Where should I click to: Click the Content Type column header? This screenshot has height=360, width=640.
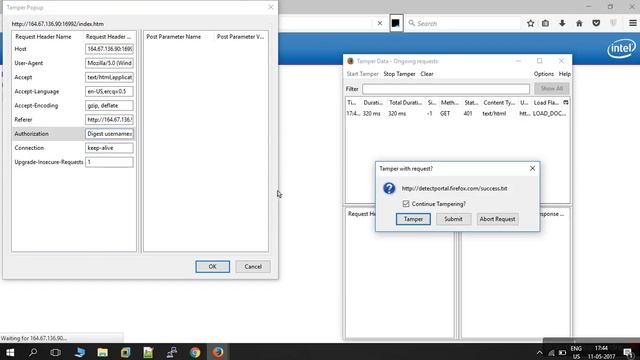click(x=499, y=102)
